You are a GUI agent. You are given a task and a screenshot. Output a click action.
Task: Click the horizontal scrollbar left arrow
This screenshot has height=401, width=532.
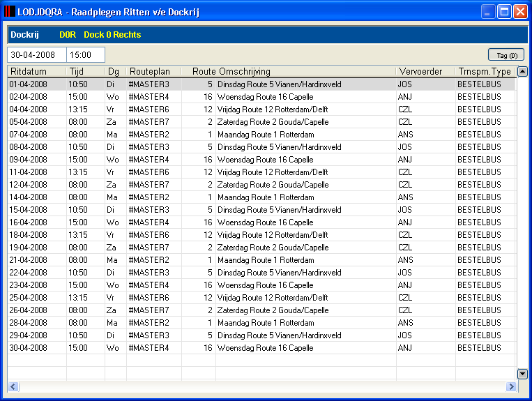coord(13,386)
